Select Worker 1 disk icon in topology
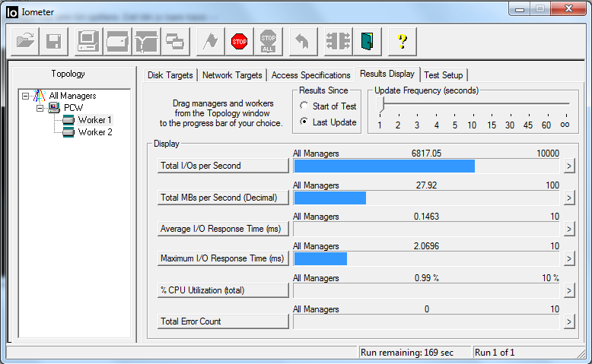592x364 pixels. [x=68, y=120]
